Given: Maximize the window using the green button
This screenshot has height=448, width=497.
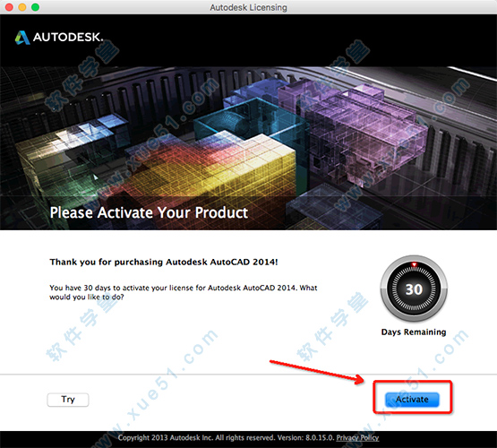Looking at the screenshot, I should (x=36, y=7).
